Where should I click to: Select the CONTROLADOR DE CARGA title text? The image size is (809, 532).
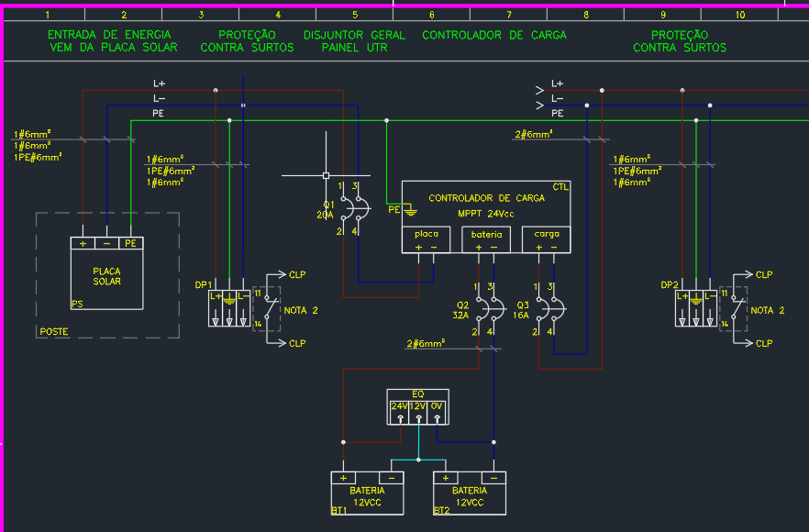(486, 198)
